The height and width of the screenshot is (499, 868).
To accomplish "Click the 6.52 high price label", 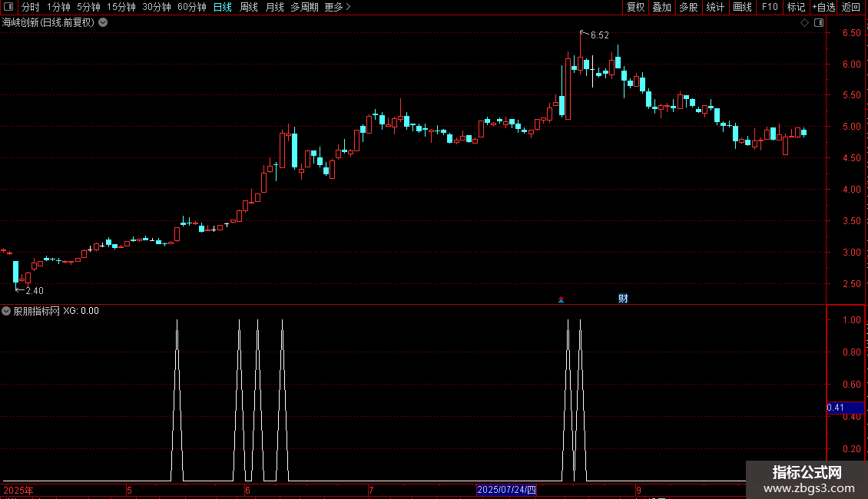I will click(599, 35).
